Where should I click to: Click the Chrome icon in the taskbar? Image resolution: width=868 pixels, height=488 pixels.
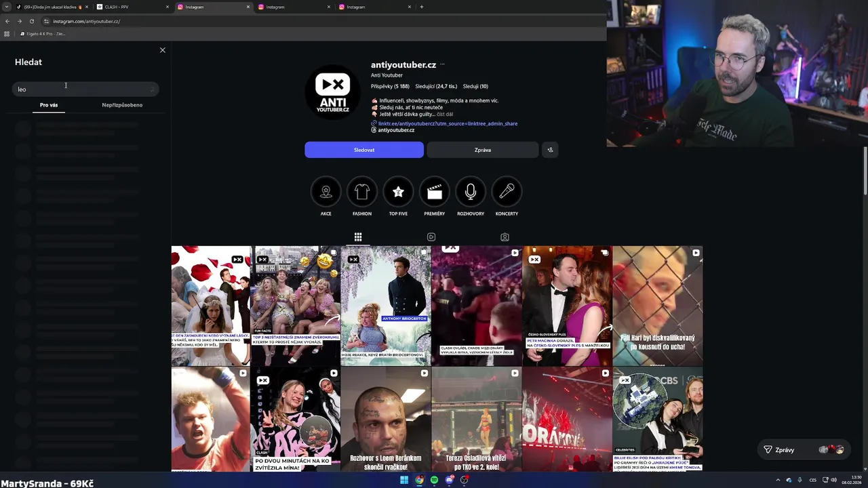420,480
